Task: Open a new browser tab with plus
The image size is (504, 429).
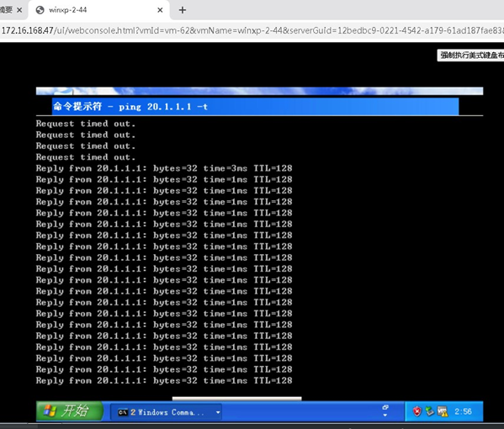Action: [183, 10]
